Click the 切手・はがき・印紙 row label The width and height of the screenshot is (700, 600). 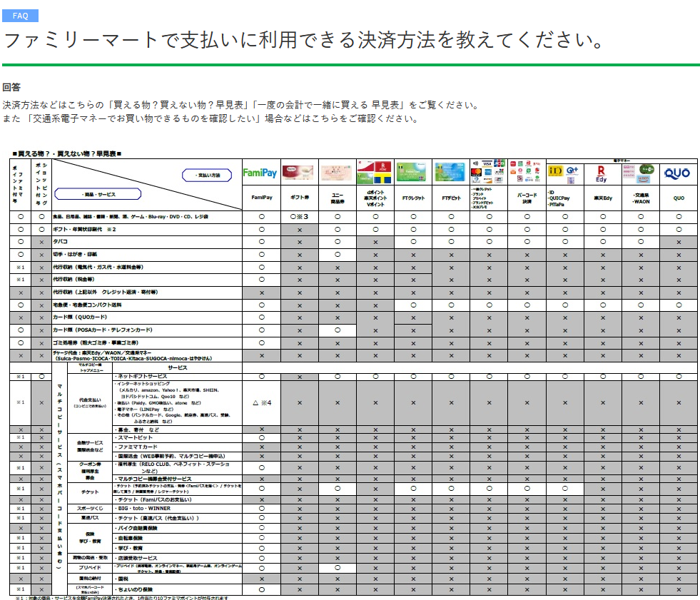point(75,254)
